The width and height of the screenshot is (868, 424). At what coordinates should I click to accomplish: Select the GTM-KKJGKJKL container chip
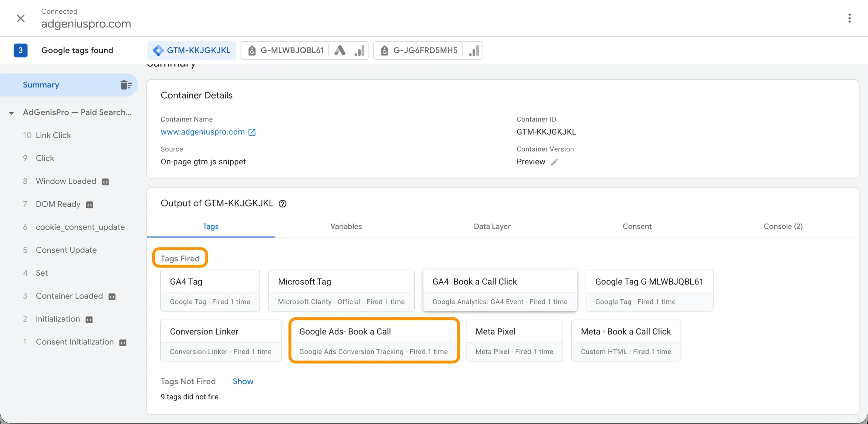(x=192, y=51)
